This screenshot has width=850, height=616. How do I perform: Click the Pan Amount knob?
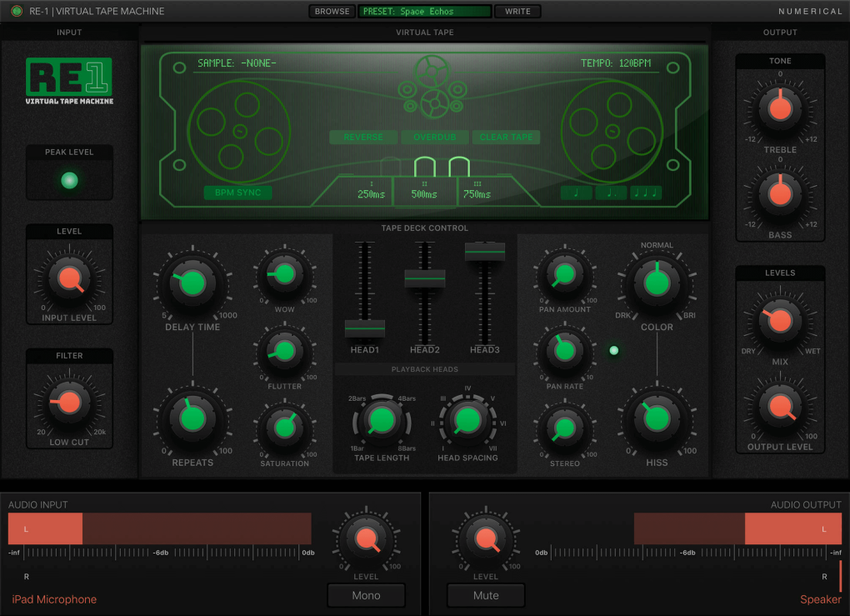tap(565, 274)
